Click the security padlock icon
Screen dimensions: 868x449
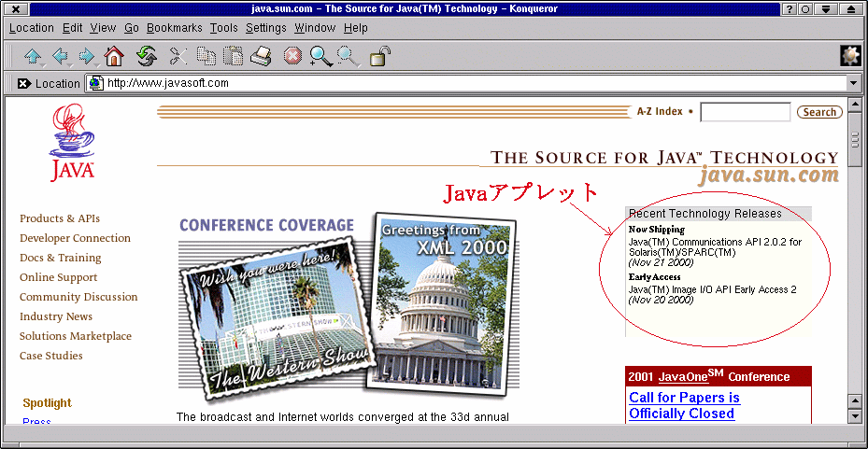click(379, 56)
